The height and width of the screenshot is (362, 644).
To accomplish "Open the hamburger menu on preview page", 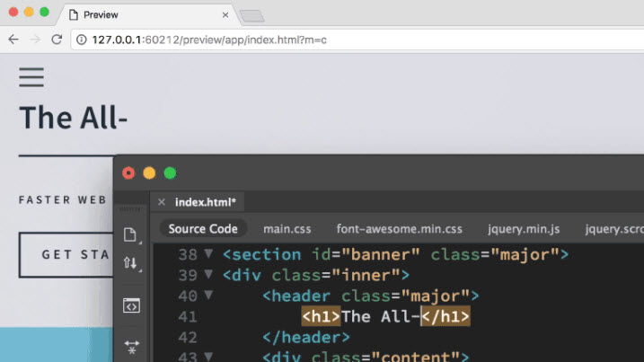I will click(x=31, y=77).
